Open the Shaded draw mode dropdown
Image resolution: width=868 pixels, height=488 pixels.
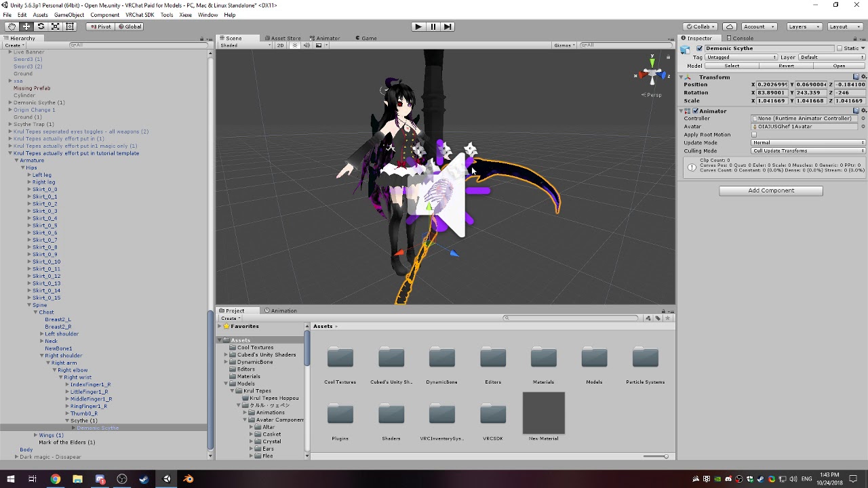[245, 45]
